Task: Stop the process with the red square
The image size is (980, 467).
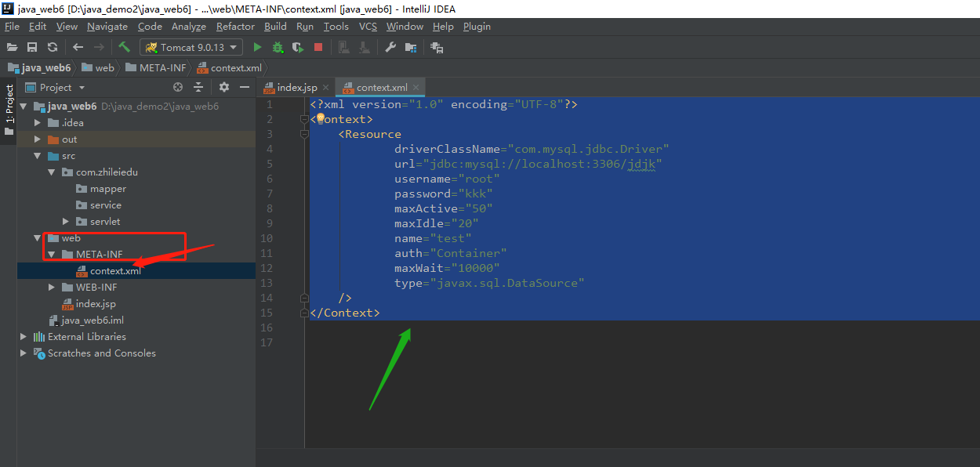Action: (318, 47)
